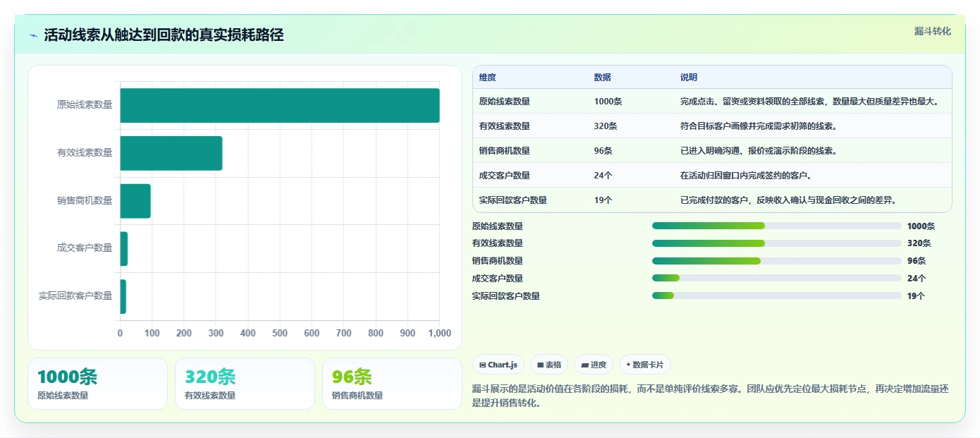Click the 有效线索数量 label on the chart axis
The image size is (980, 438).
pos(85,152)
